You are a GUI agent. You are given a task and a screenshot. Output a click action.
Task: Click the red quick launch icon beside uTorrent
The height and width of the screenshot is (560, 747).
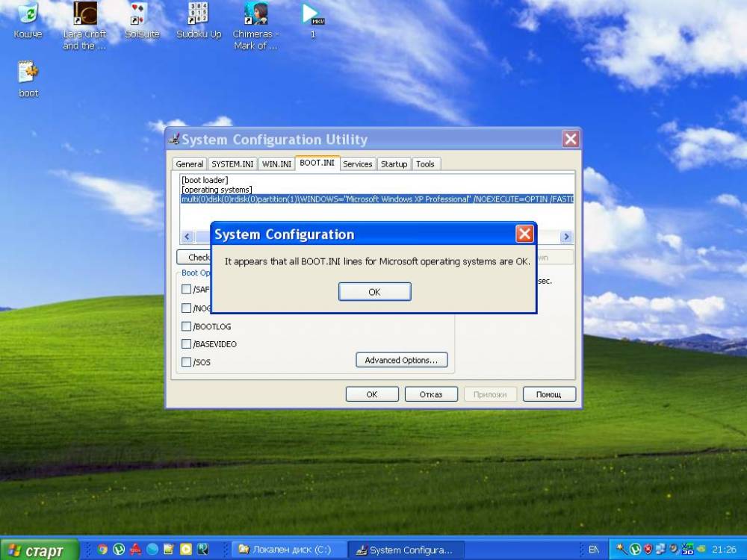click(135, 549)
